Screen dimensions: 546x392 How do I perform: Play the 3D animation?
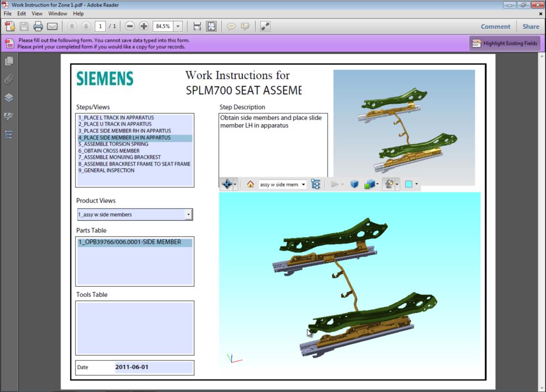334,184
